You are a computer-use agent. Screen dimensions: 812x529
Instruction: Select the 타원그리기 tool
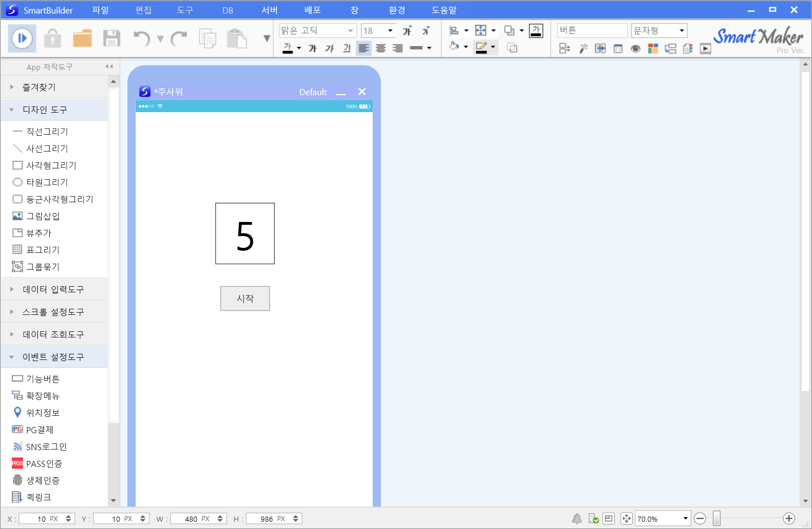(40, 182)
